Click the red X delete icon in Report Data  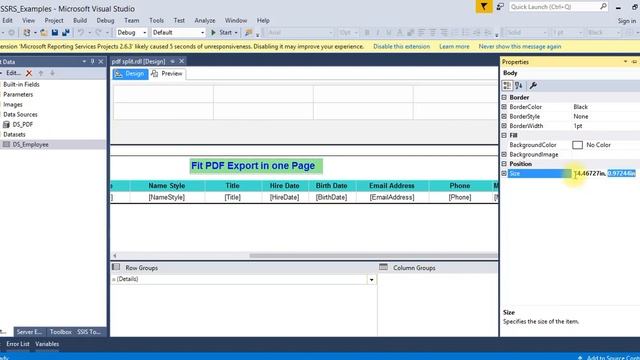[29, 73]
